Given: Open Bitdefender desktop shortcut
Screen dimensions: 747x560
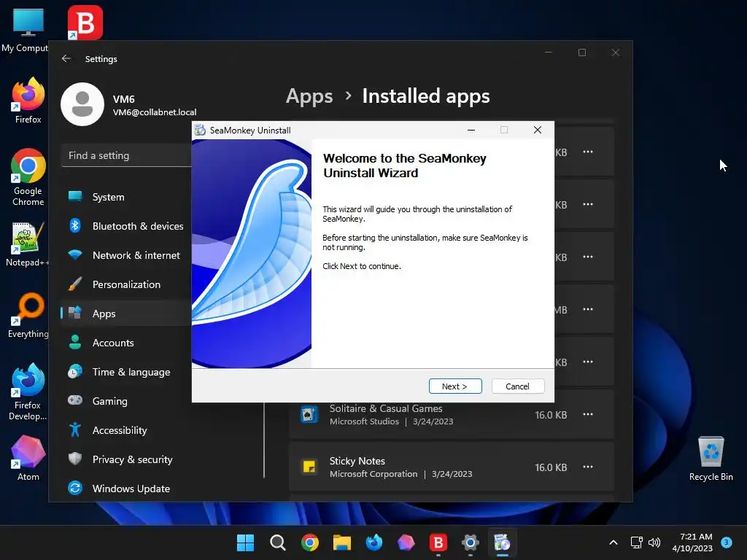Looking at the screenshot, I should [85, 23].
